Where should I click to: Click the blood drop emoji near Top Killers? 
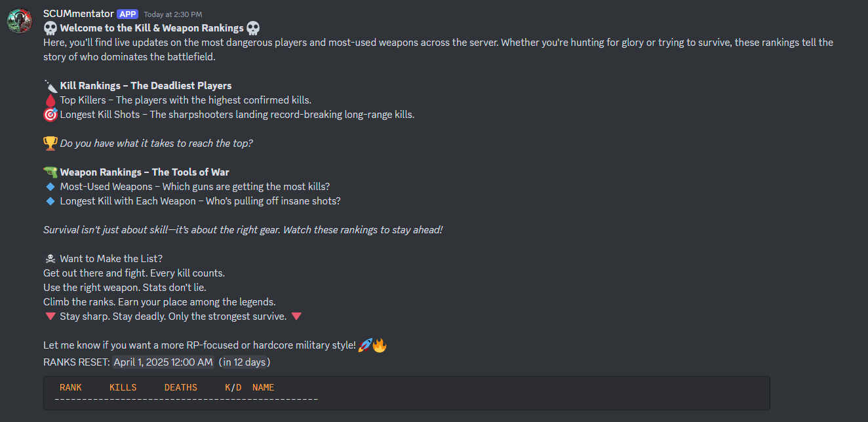point(49,100)
